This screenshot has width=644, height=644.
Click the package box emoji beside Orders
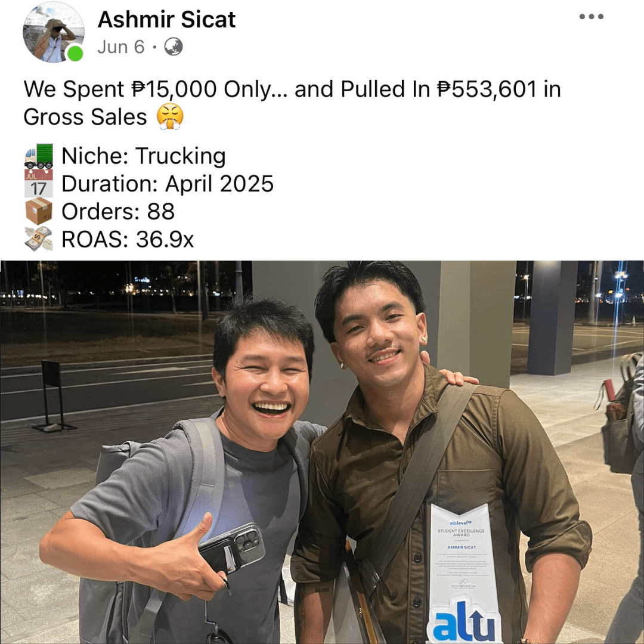click(x=39, y=211)
